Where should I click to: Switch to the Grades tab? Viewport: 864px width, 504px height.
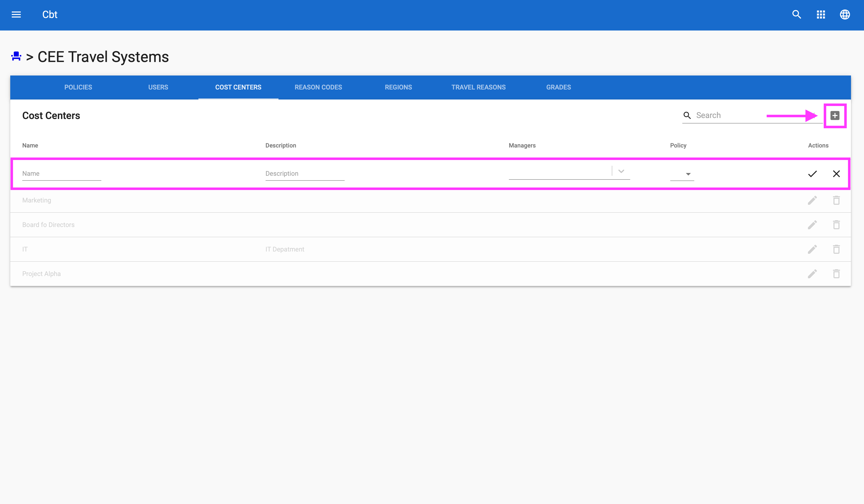coord(558,87)
